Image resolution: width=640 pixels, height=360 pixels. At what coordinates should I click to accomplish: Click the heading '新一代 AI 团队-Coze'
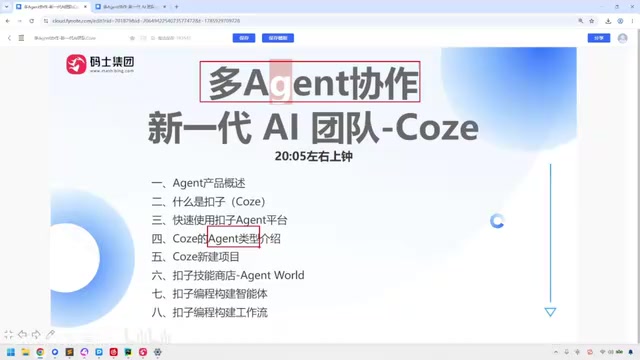[x=313, y=128]
